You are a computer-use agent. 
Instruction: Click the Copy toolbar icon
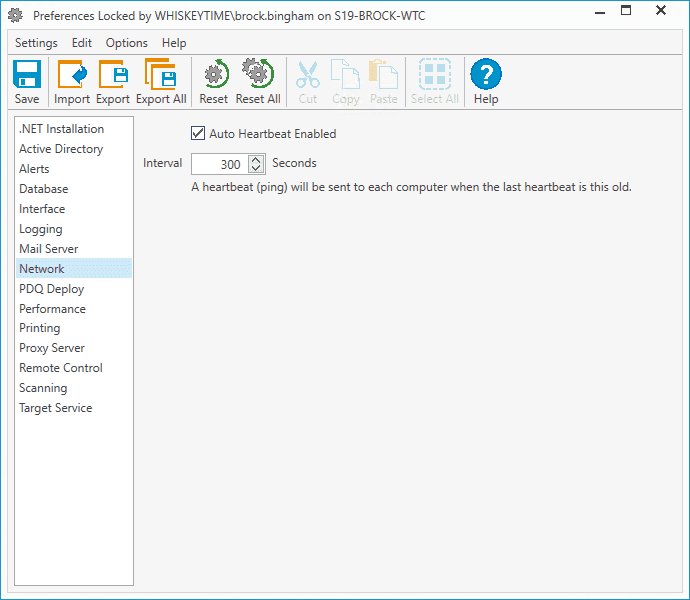[345, 74]
